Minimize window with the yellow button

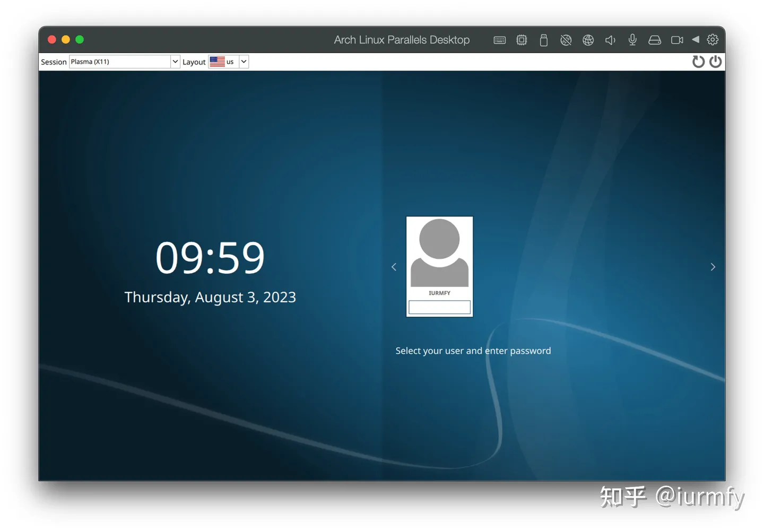pyautogui.click(x=66, y=39)
